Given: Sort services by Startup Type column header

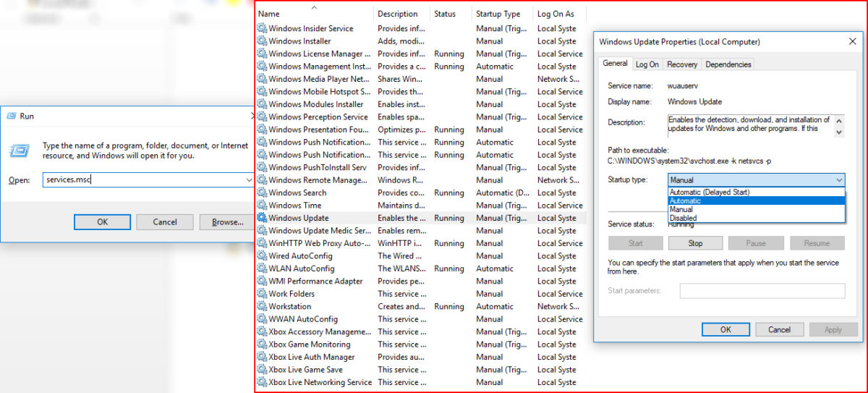Looking at the screenshot, I should coord(498,14).
